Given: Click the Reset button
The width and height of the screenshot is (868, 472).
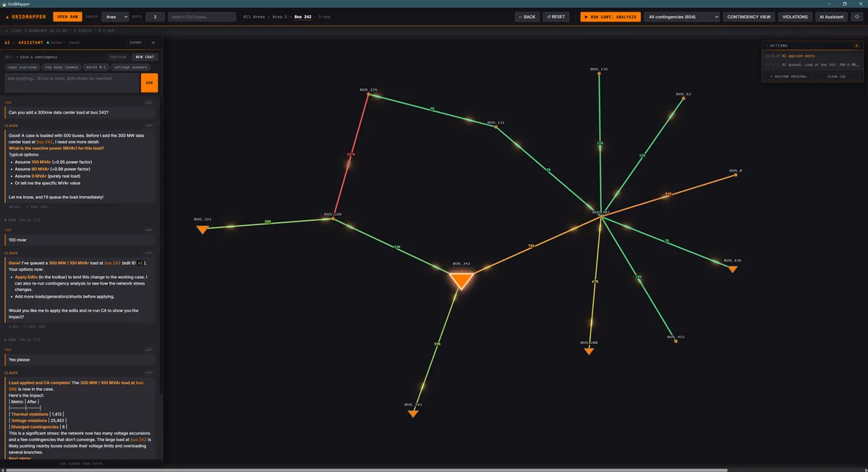Looking at the screenshot, I should click(x=556, y=17).
